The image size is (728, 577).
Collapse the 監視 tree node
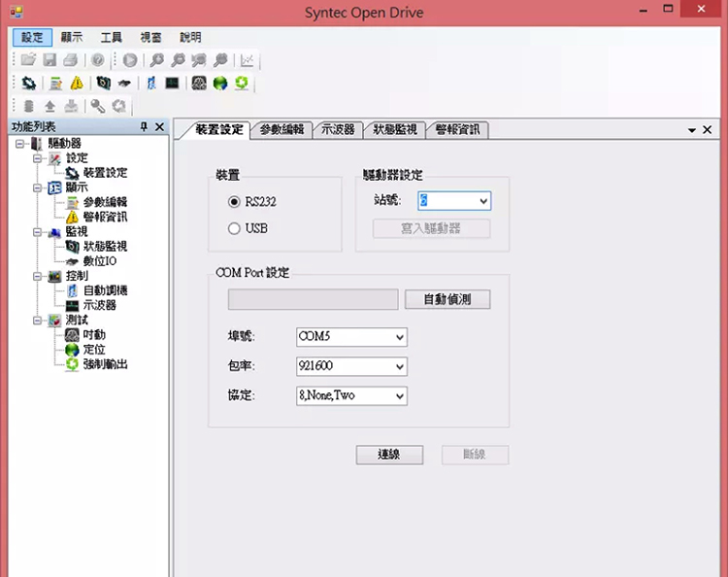coord(37,232)
